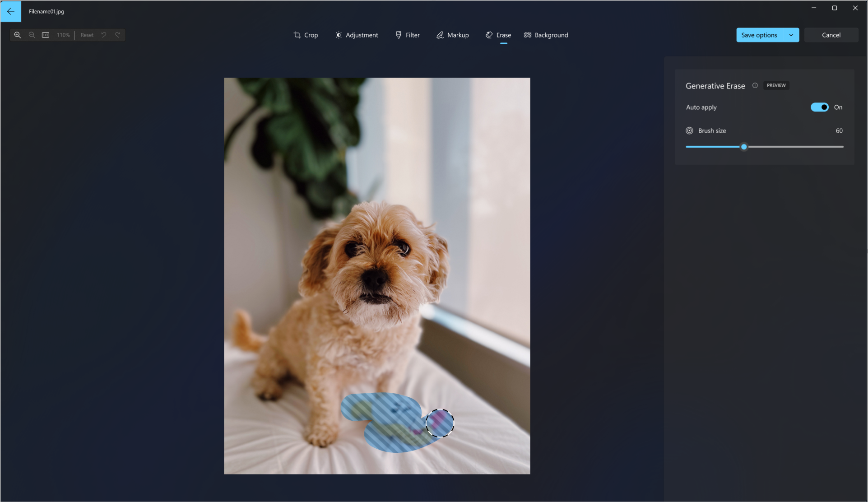Expand Save options arrow button
Image resolution: width=868 pixels, height=502 pixels.
(790, 35)
